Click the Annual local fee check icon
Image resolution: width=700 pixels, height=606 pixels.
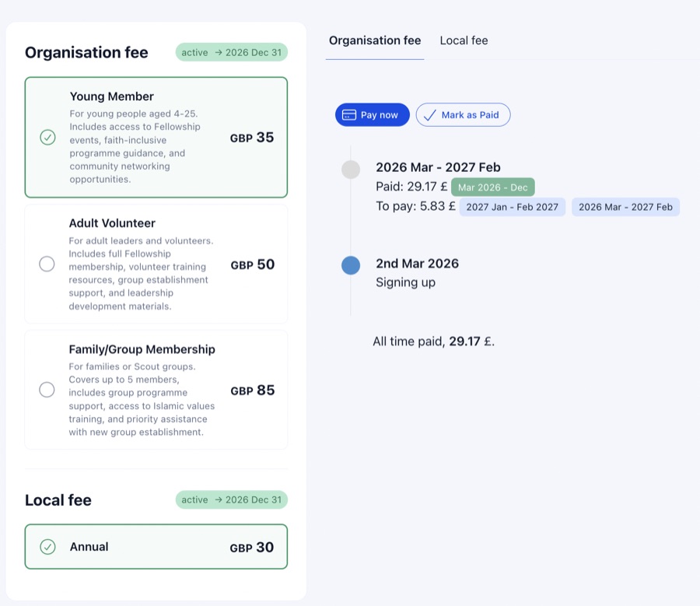click(47, 547)
